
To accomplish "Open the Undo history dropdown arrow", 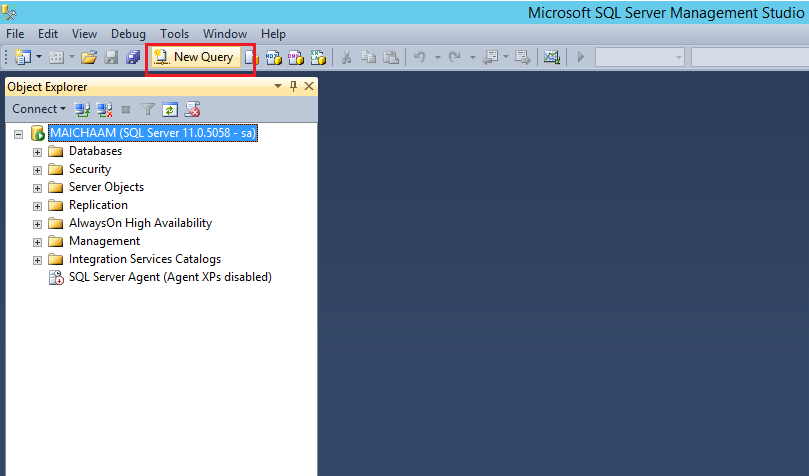I will click(x=438, y=57).
